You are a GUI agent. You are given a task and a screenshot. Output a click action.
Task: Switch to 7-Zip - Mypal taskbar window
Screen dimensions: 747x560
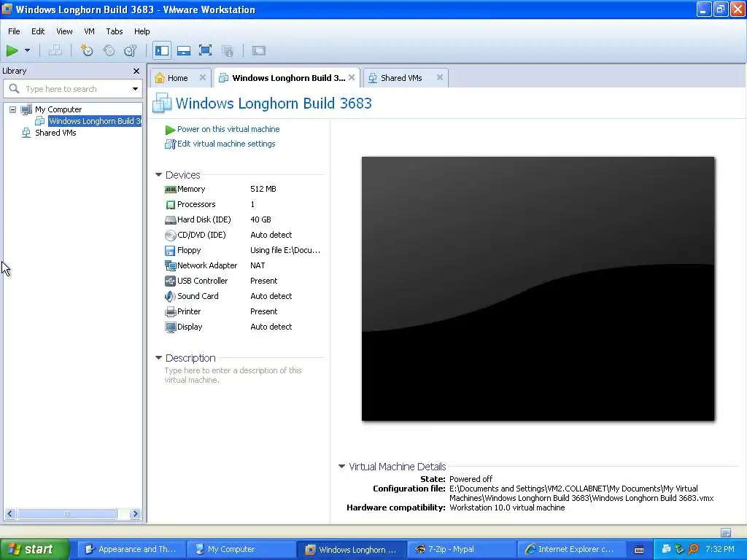[462, 550]
